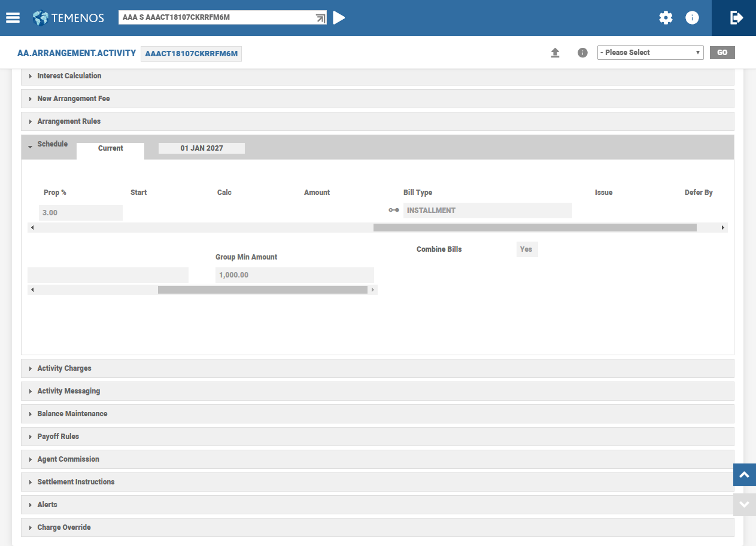Open the hamburger main menu
The height and width of the screenshot is (546, 756).
(13, 18)
